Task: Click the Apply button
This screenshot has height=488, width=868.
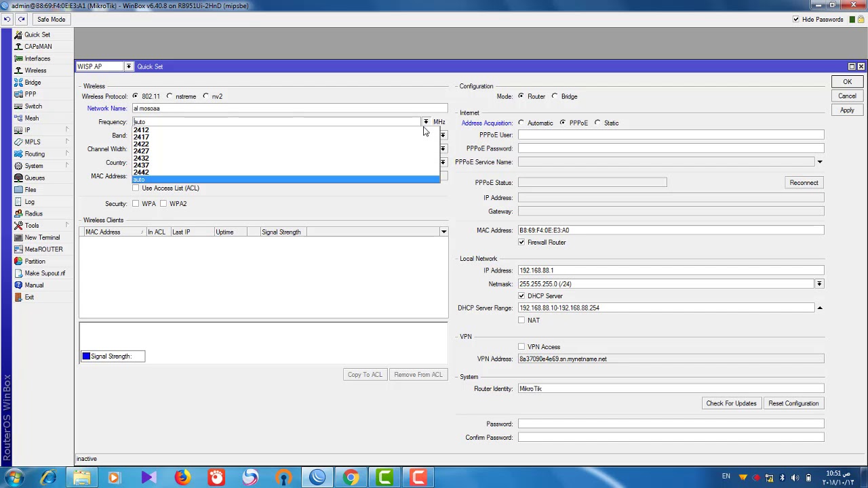Action: 847,110
